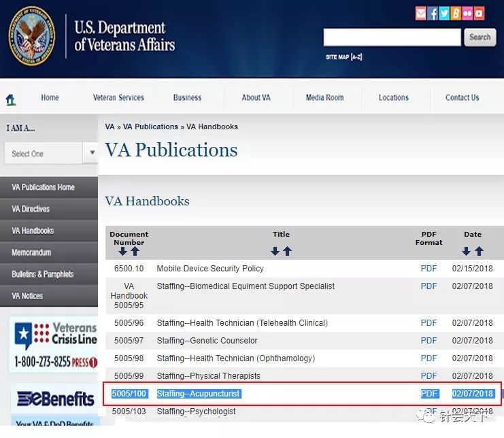Screen dimensions: 504x438
Task: Sort Title column ascending arrow
Action: click(287, 251)
